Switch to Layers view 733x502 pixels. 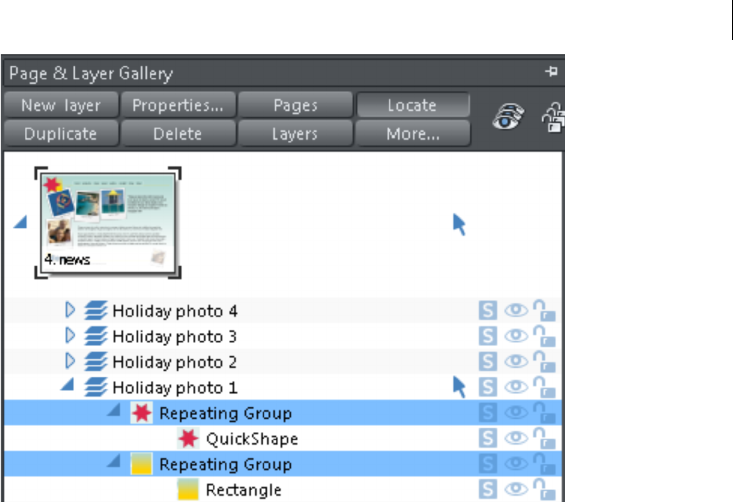point(295,134)
